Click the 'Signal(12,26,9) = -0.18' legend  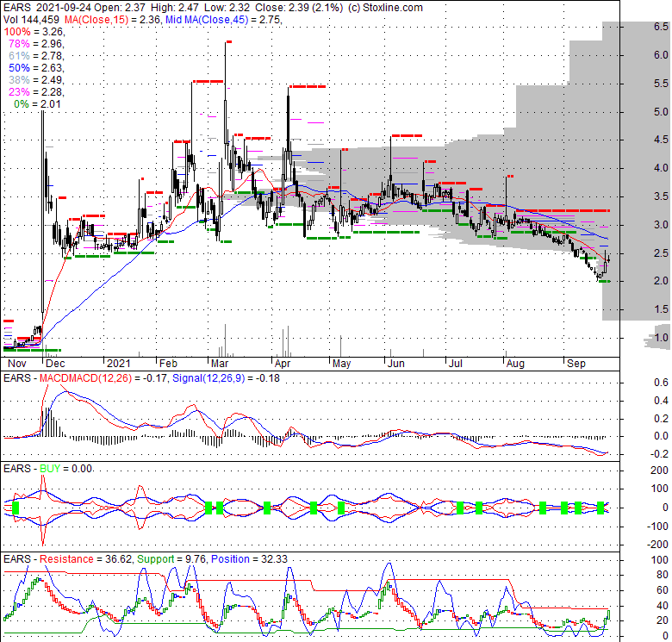coord(226,378)
